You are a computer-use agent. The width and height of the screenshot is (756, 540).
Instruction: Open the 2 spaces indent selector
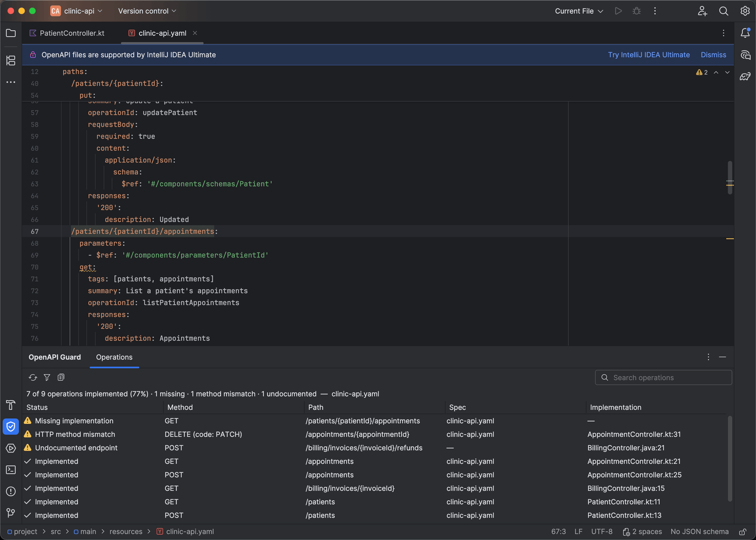pyautogui.click(x=642, y=532)
